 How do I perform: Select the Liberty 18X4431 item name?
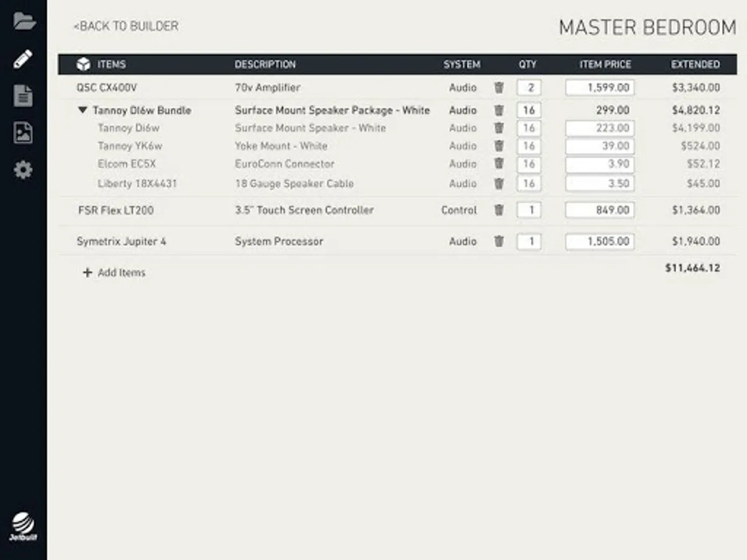click(138, 184)
